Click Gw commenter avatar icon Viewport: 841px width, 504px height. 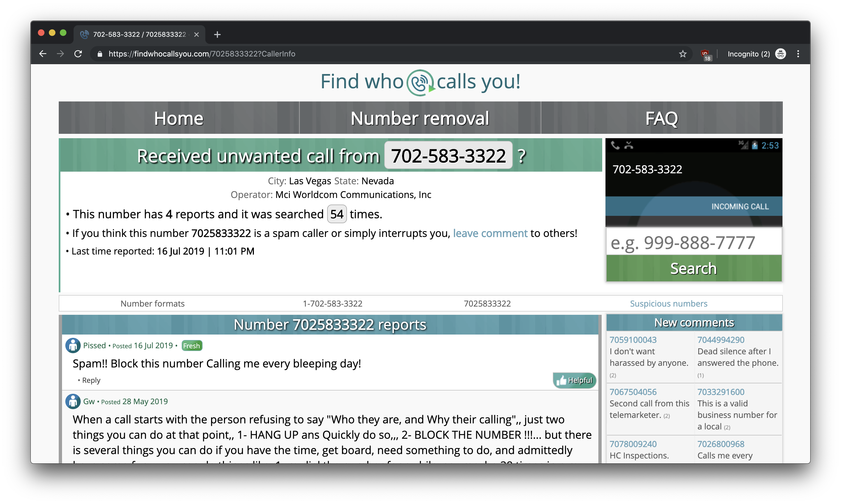coord(73,402)
